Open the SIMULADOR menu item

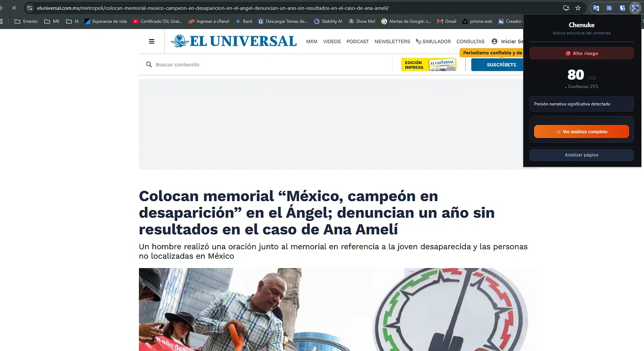(x=433, y=41)
